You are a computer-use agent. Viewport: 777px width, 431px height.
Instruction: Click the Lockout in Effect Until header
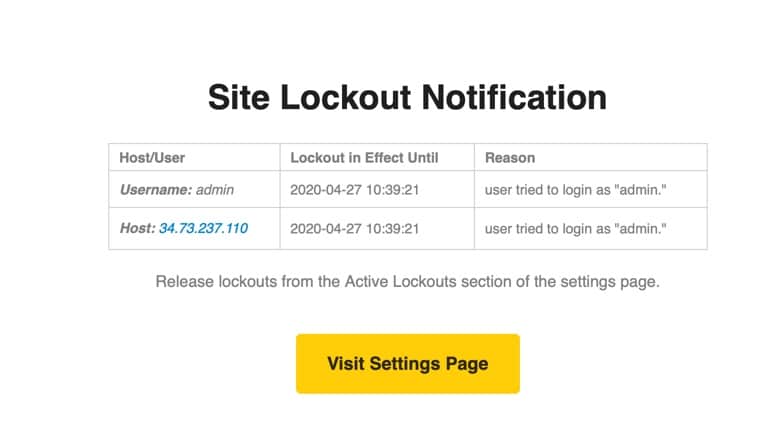364,157
